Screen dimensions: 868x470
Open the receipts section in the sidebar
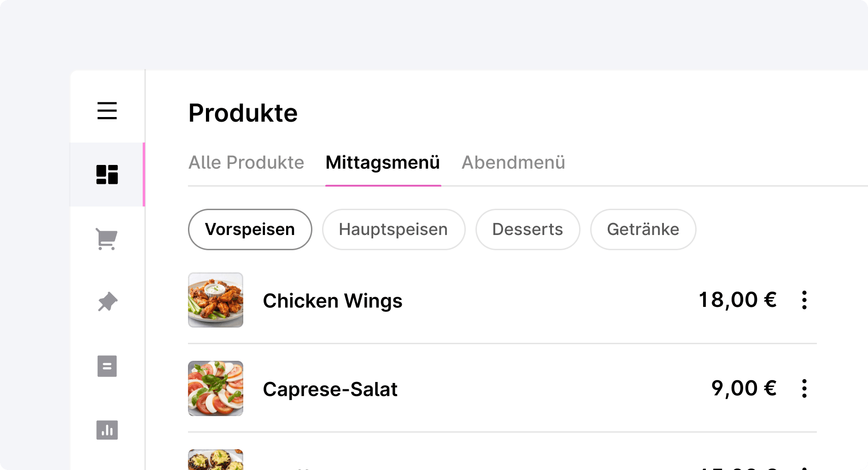[107, 365]
